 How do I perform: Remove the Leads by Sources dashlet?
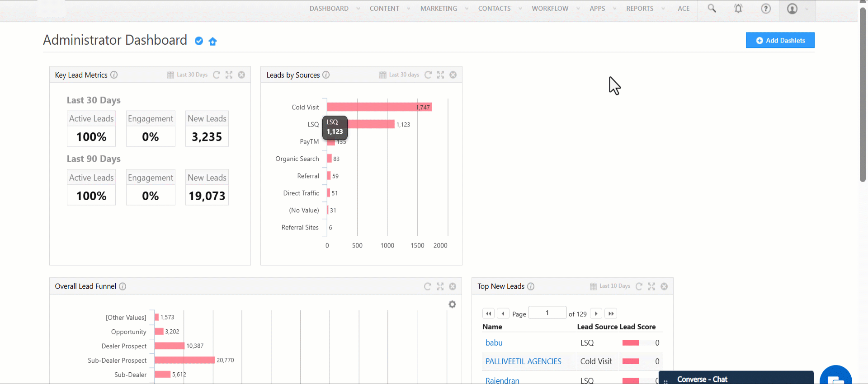coord(453,75)
